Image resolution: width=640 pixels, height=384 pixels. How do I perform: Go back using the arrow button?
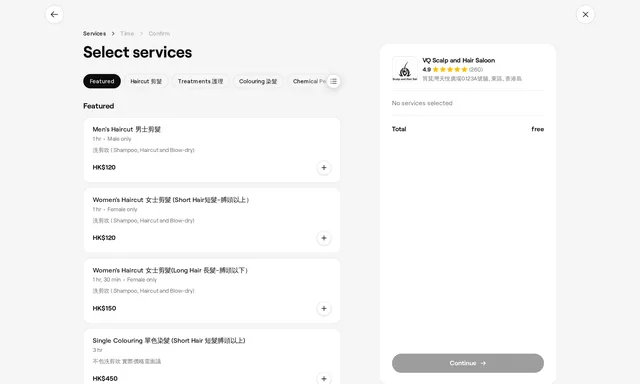tap(54, 14)
